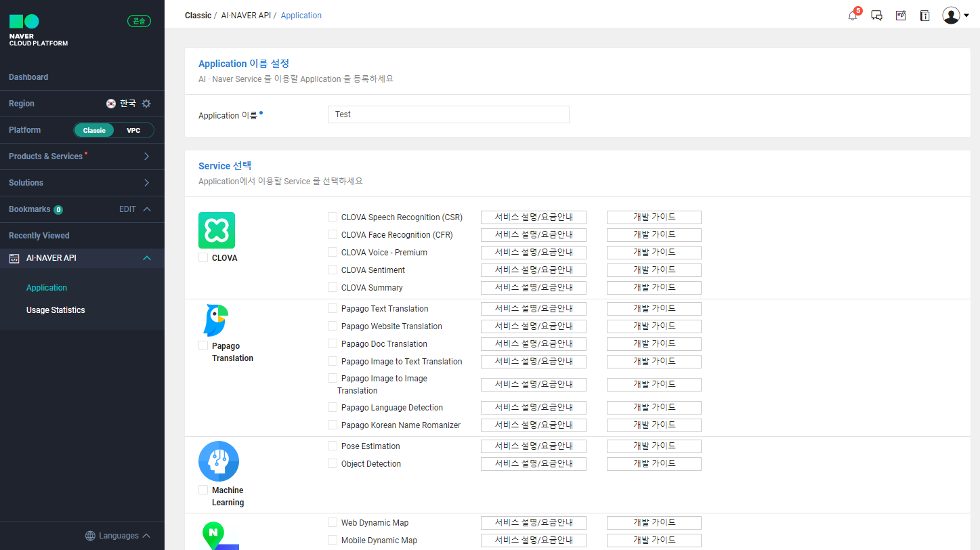Check the CLOVA group checkbox

click(x=203, y=258)
